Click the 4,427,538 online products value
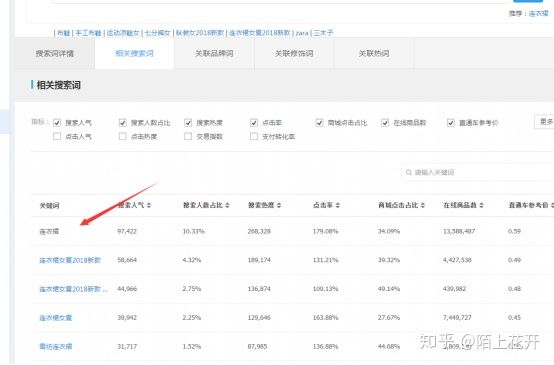Screen dimensions: 554x365 click(x=457, y=260)
